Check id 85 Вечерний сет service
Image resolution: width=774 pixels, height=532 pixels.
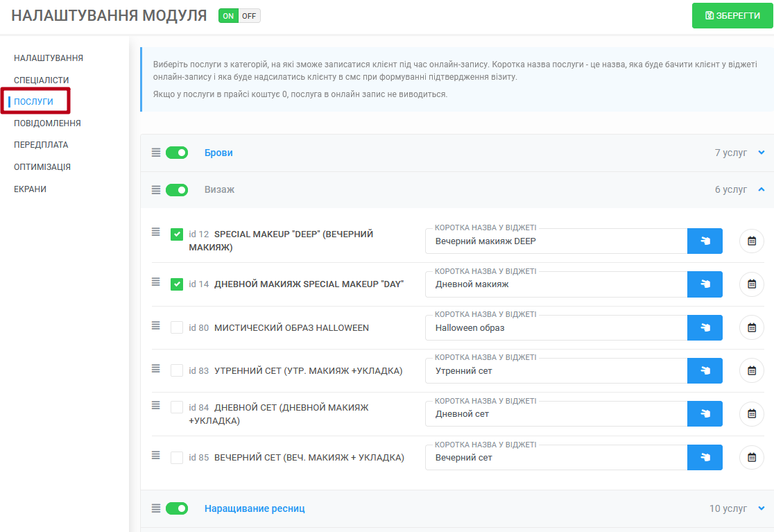pos(177,458)
